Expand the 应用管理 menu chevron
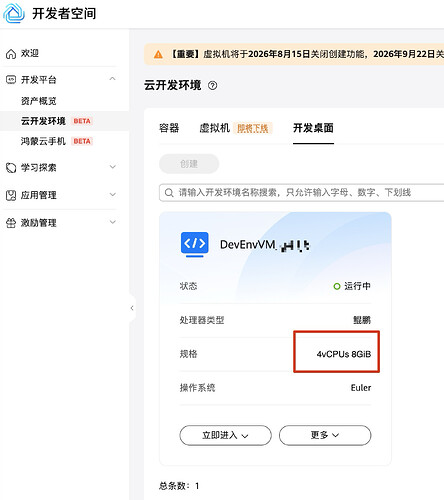This screenshot has height=500, width=444. (113, 194)
